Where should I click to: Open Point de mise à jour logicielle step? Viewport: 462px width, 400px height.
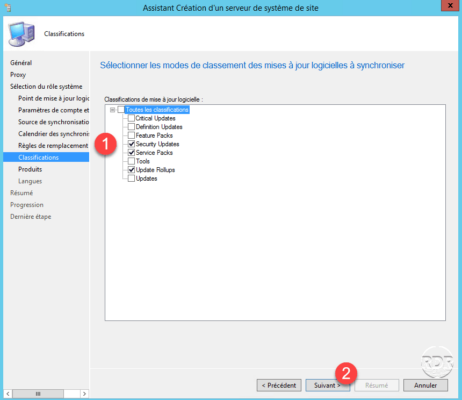[53, 98]
